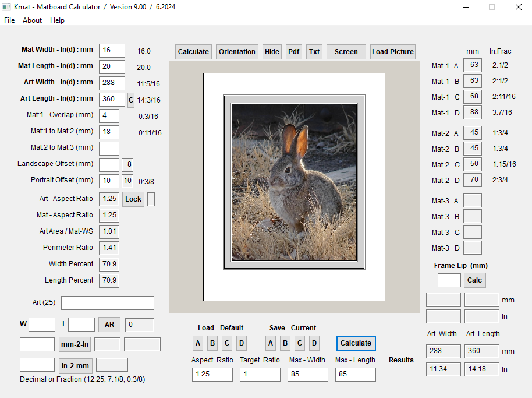
Task: Click the AR aspect ratio button
Action: (x=109, y=325)
